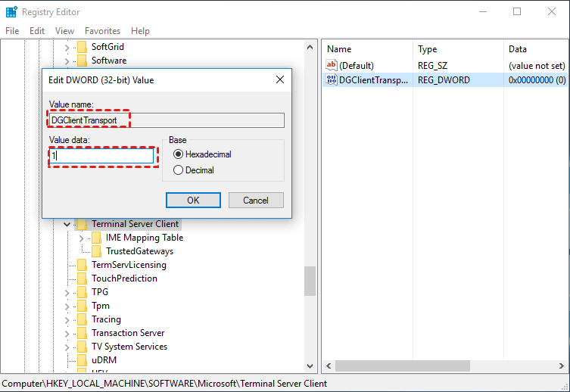
Task: Click the REG_DWORD type cell
Action: 444,80
